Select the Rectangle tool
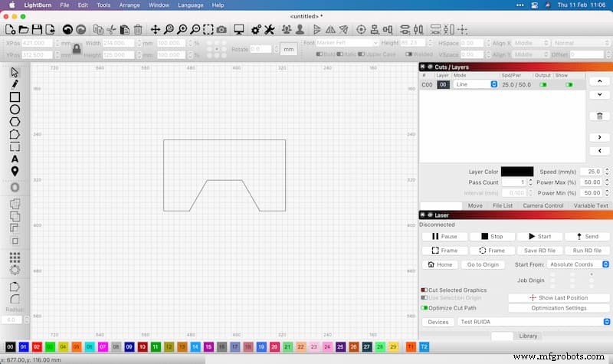 (15, 97)
